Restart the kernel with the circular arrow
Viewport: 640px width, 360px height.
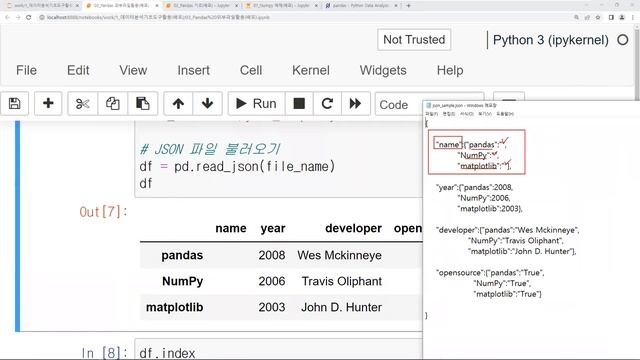[x=327, y=104]
